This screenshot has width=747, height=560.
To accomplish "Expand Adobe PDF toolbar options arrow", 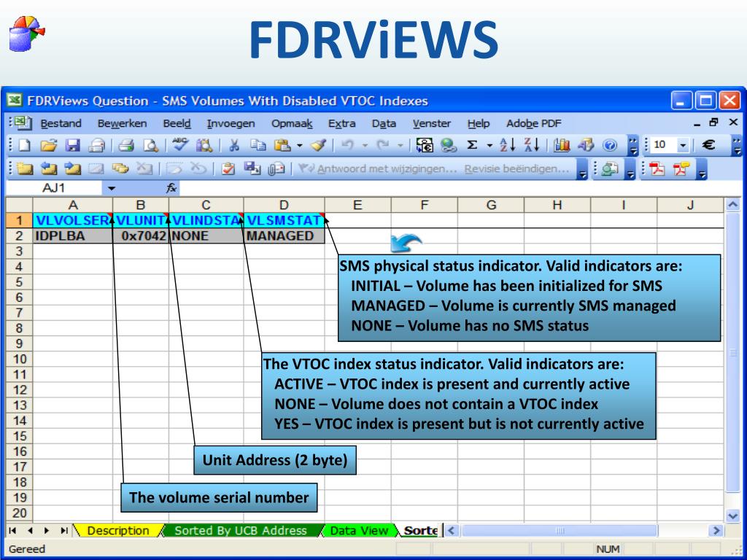I will pos(702,169).
